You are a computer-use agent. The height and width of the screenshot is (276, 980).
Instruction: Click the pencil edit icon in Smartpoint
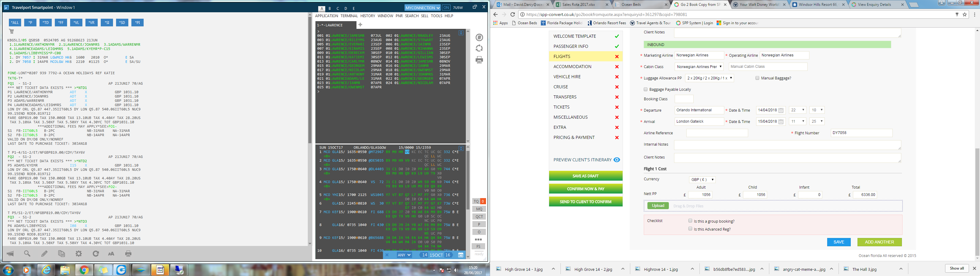pyautogui.click(x=44, y=254)
